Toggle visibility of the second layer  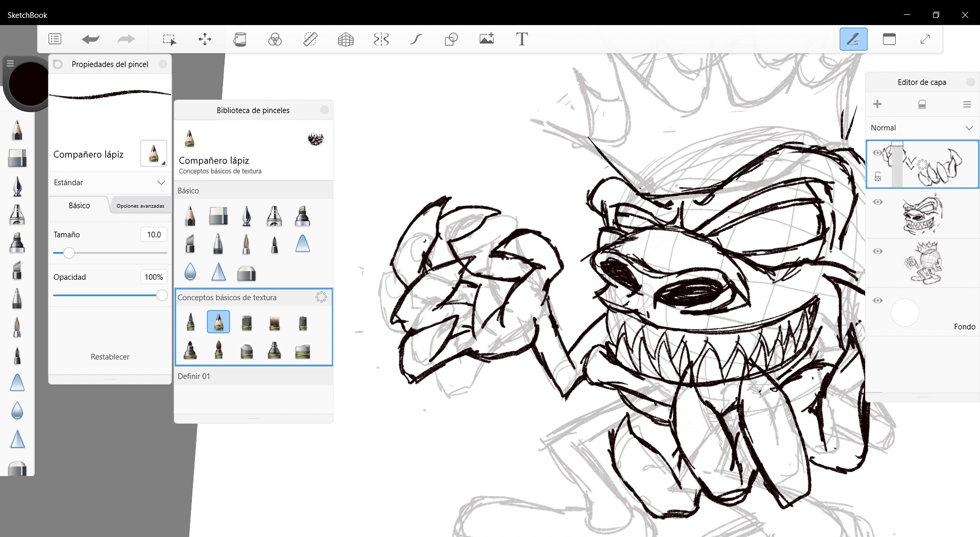click(877, 202)
